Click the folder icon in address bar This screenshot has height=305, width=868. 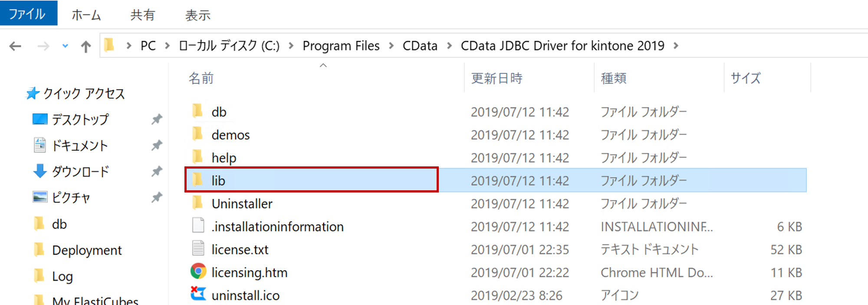[109, 45]
